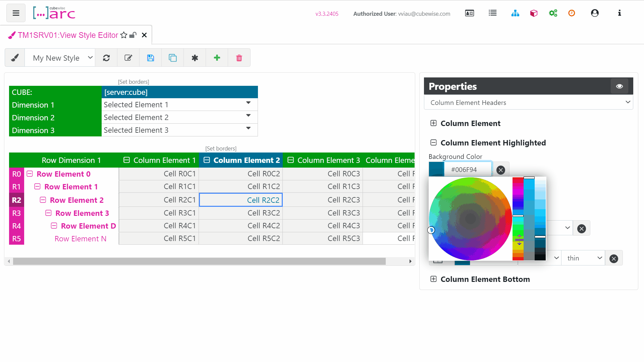The image size is (644, 362).
Task: Click the green plus add style icon
Action: pyautogui.click(x=217, y=58)
